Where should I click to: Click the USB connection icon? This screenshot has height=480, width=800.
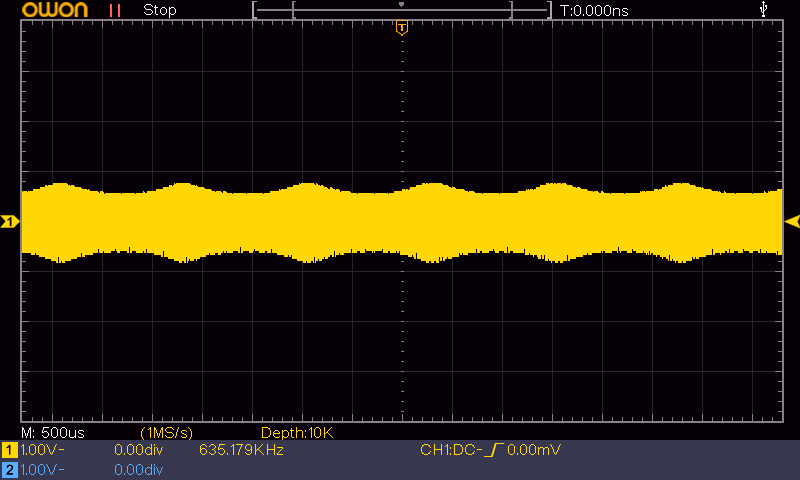pyautogui.click(x=765, y=10)
